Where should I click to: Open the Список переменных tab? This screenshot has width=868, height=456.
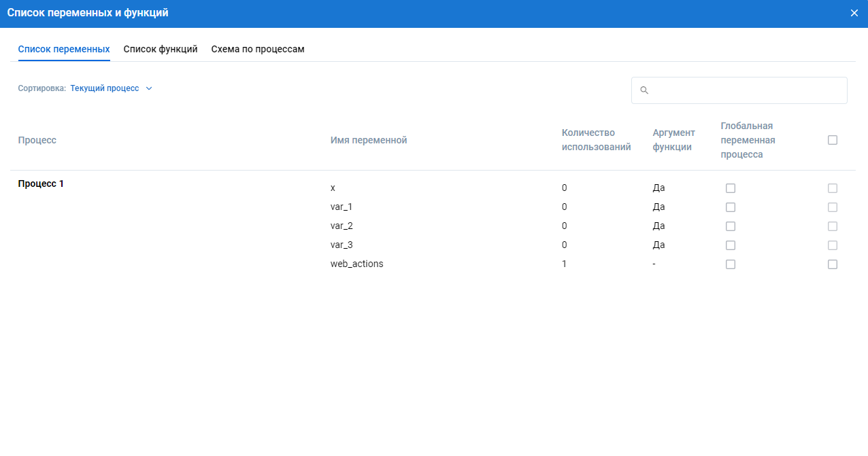click(x=64, y=50)
